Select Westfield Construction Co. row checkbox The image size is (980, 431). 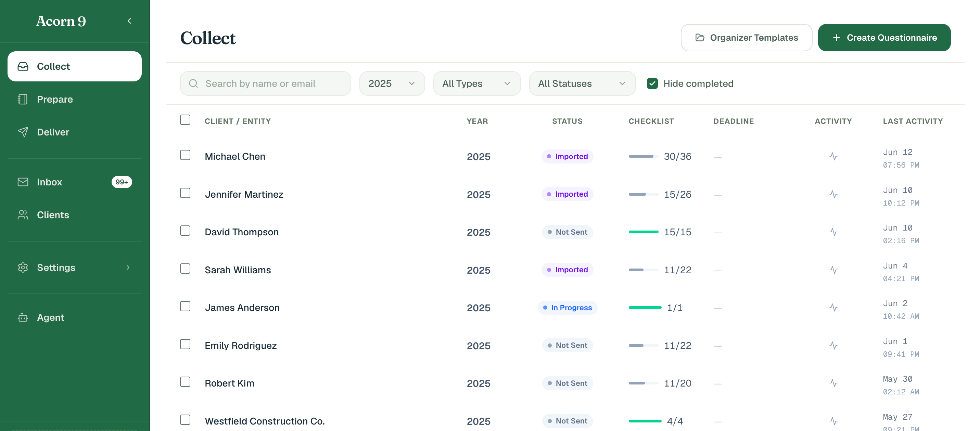tap(185, 420)
